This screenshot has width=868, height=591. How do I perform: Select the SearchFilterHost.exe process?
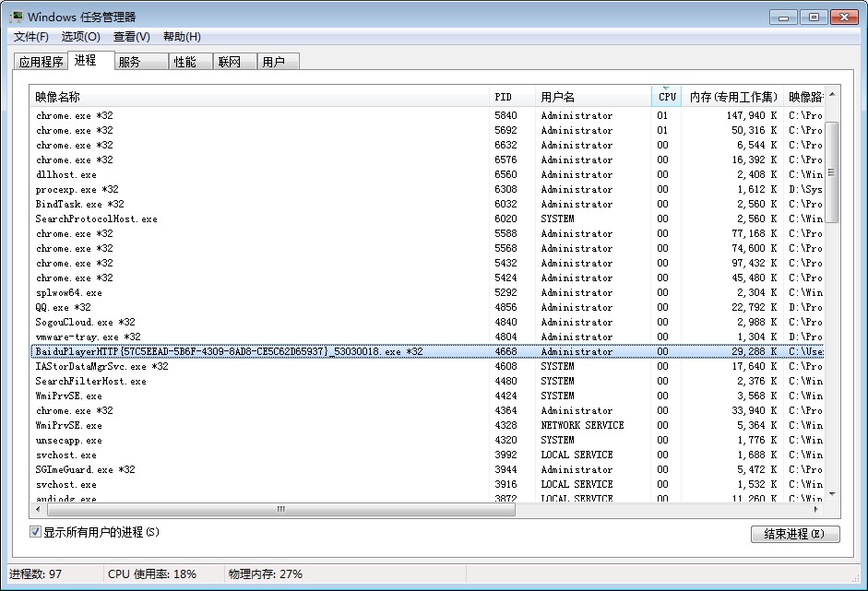427,382
